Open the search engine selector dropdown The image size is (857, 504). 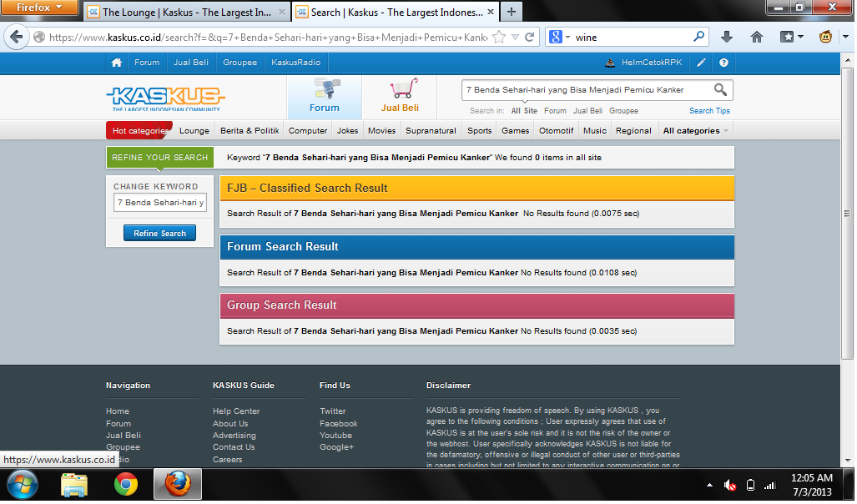(568, 38)
